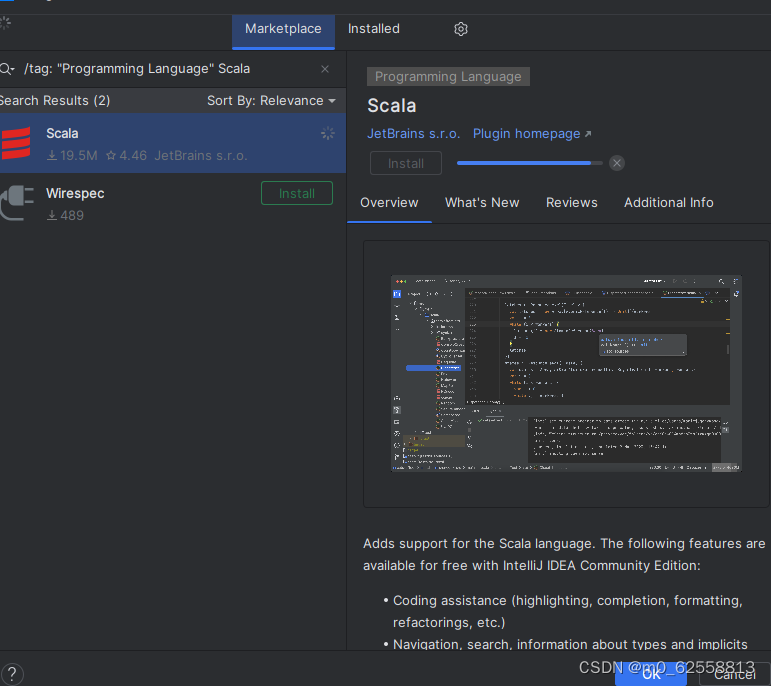Click the Search Results (2) header

[x=55, y=101]
